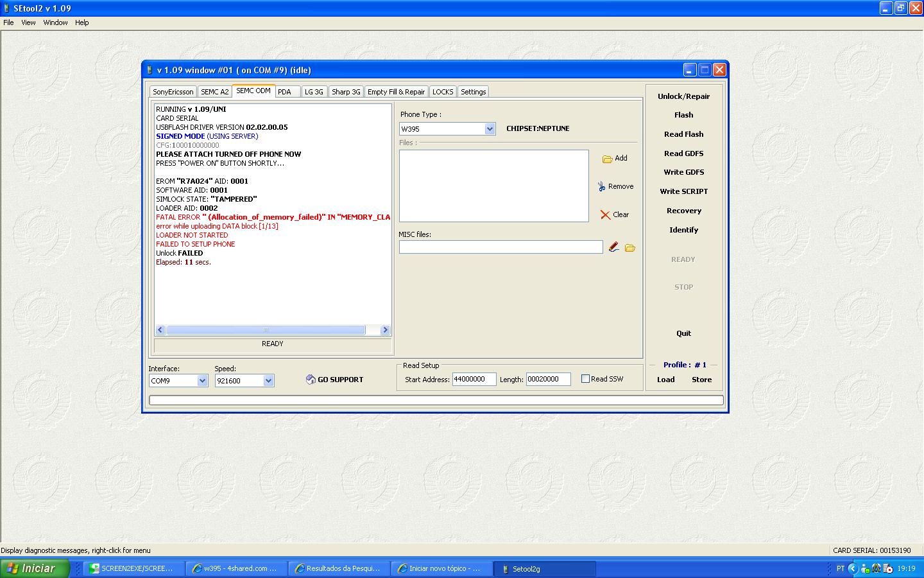Click the system clock 19:19
Image resolution: width=924 pixels, height=578 pixels.
(x=906, y=568)
